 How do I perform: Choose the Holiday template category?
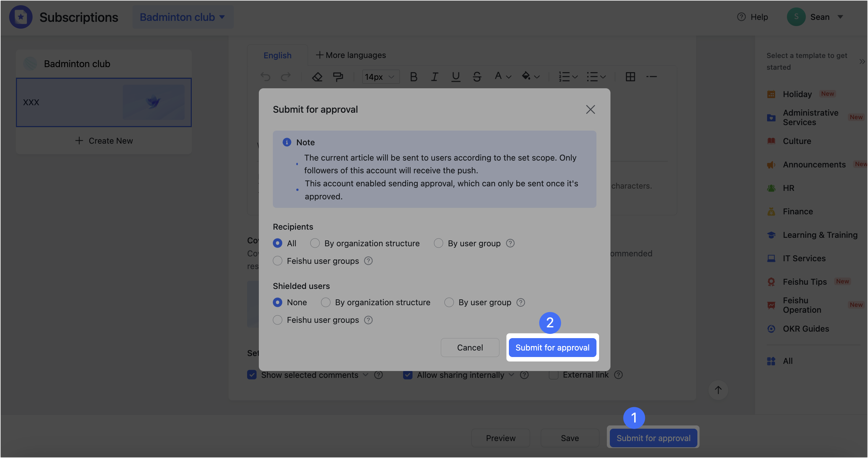tap(797, 94)
